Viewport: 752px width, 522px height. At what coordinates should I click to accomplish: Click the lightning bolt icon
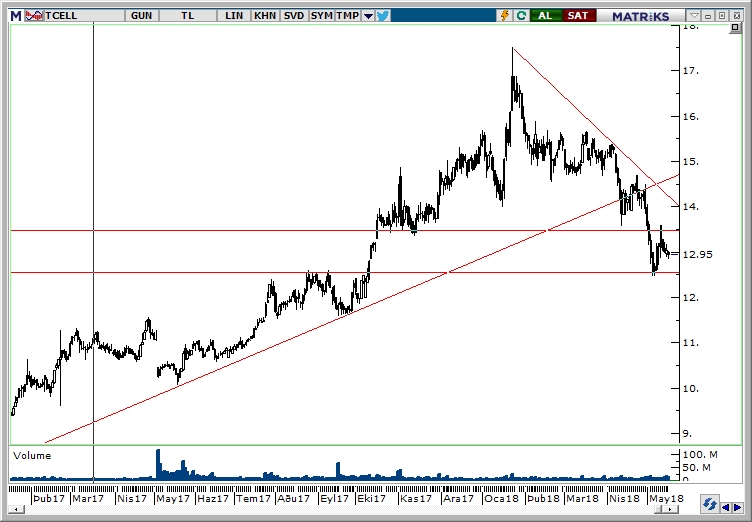coord(505,16)
